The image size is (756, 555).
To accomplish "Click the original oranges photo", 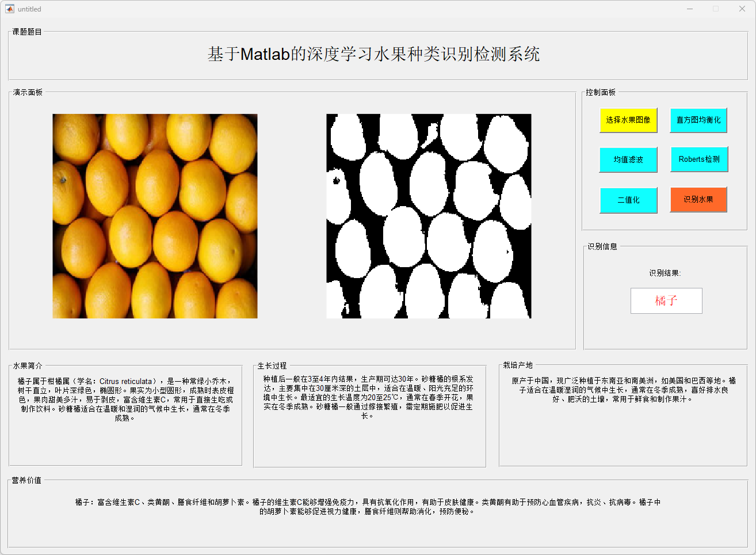I will click(x=155, y=216).
